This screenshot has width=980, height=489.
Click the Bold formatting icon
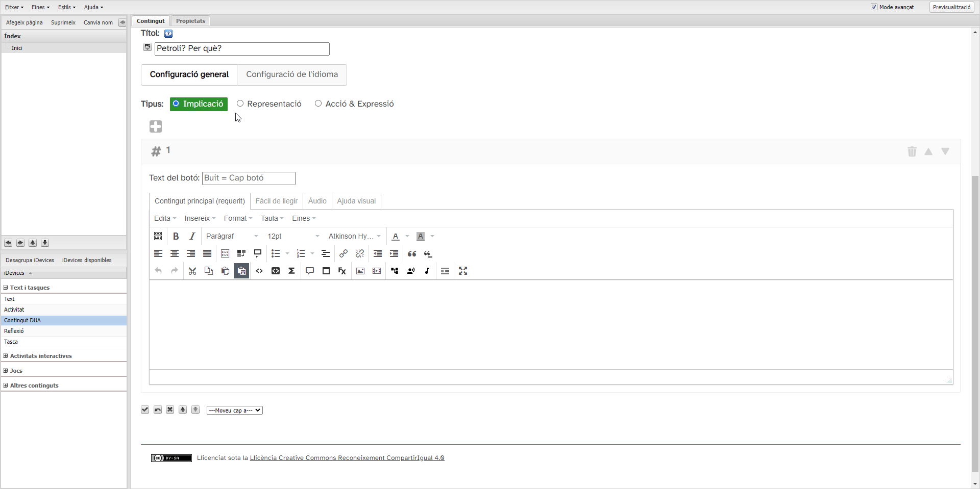tap(176, 236)
